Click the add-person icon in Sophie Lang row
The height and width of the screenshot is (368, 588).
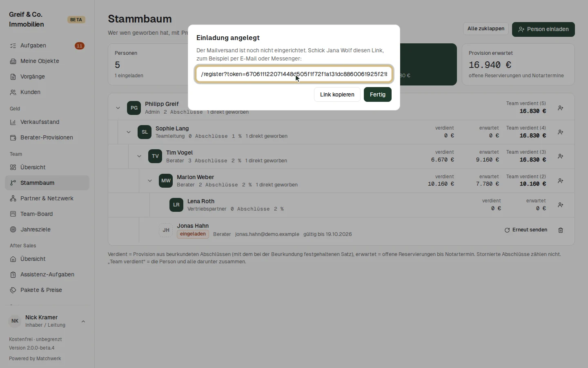pos(561,132)
